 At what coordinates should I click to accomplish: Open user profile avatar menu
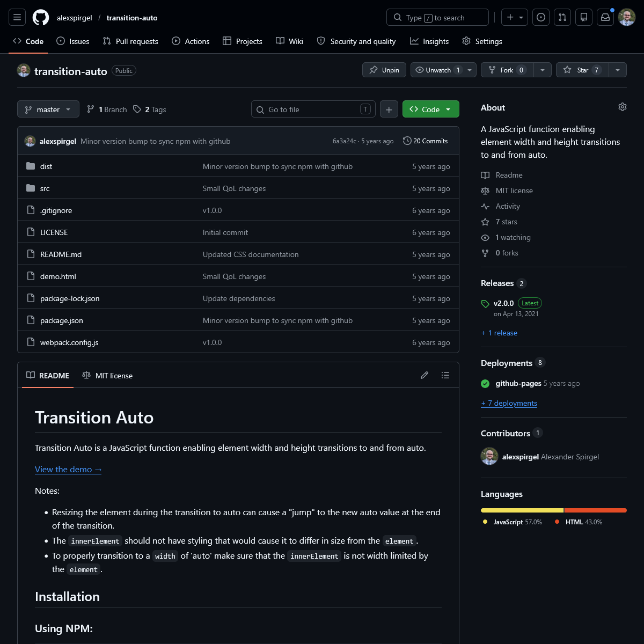coord(627,17)
